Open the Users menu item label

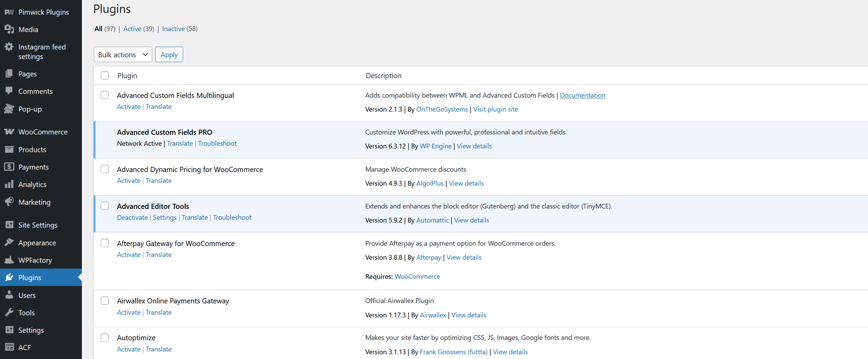[27, 295]
